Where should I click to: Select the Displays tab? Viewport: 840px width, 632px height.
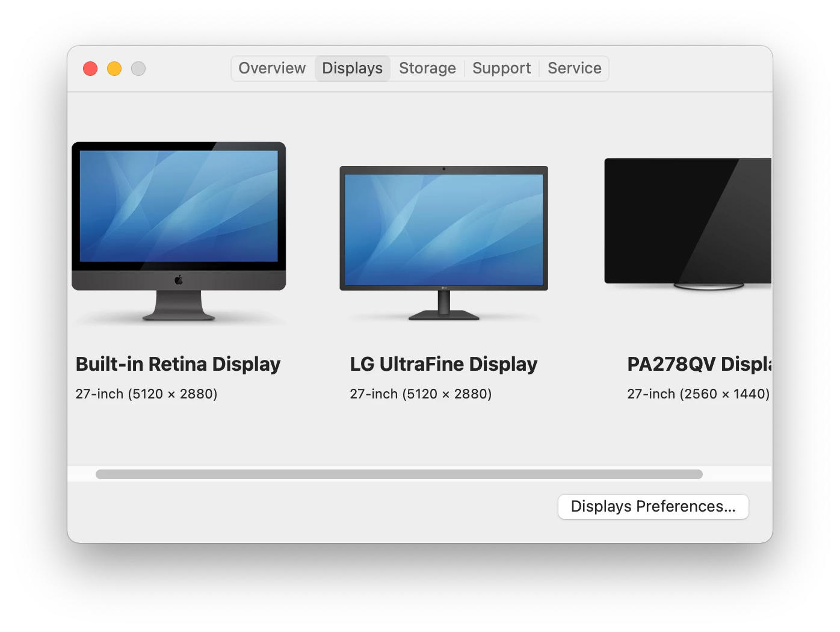pos(353,68)
